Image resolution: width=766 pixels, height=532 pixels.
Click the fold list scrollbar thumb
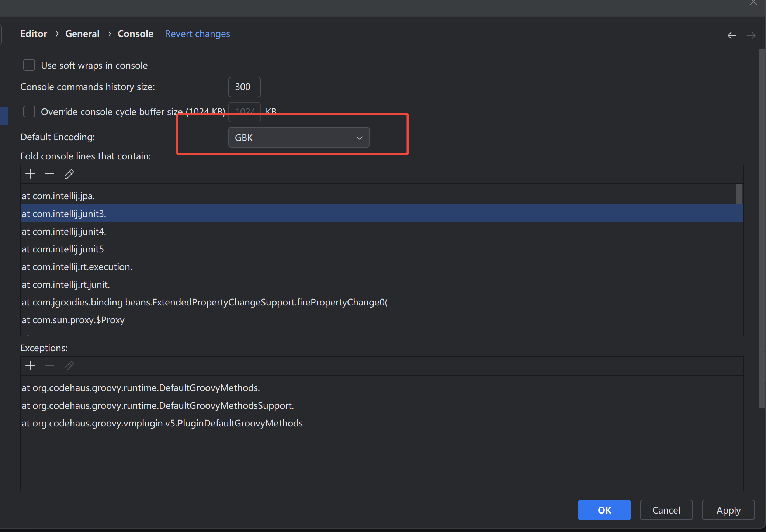(x=739, y=194)
